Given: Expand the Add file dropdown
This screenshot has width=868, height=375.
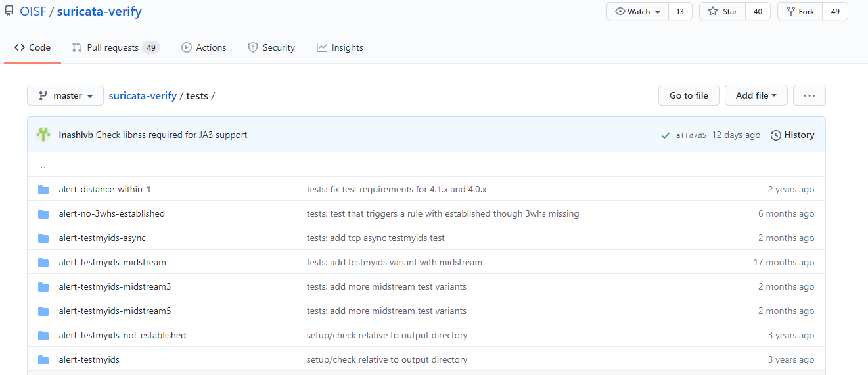Looking at the screenshot, I should click(x=756, y=95).
